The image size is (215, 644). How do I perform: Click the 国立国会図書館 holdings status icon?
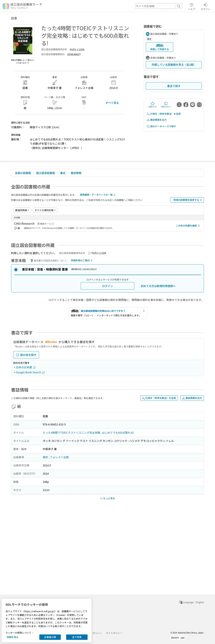(x=148, y=34)
